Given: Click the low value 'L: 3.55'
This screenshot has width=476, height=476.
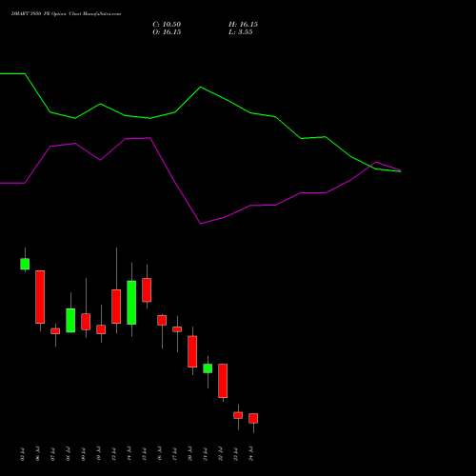Looking at the screenshot, I should click(241, 32).
